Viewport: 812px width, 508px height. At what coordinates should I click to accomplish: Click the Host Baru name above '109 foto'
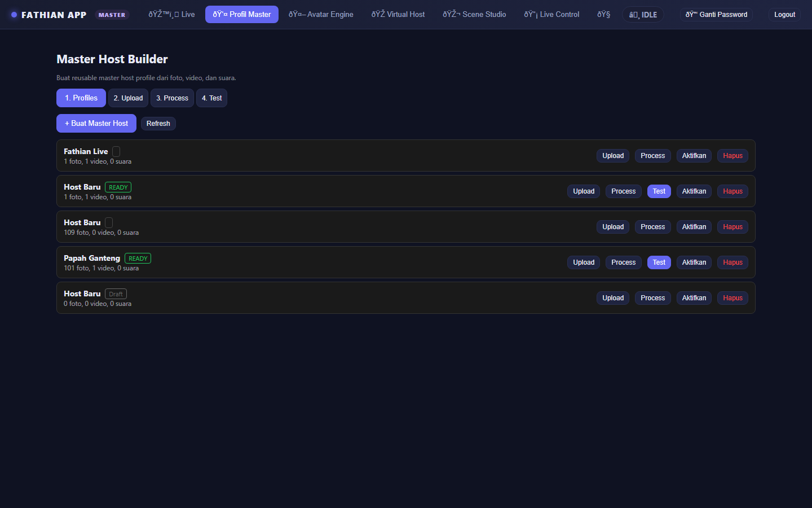pos(82,222)
